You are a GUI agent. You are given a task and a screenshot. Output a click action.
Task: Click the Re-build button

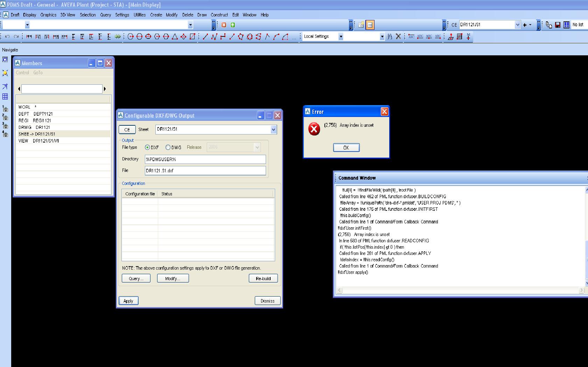263,278
